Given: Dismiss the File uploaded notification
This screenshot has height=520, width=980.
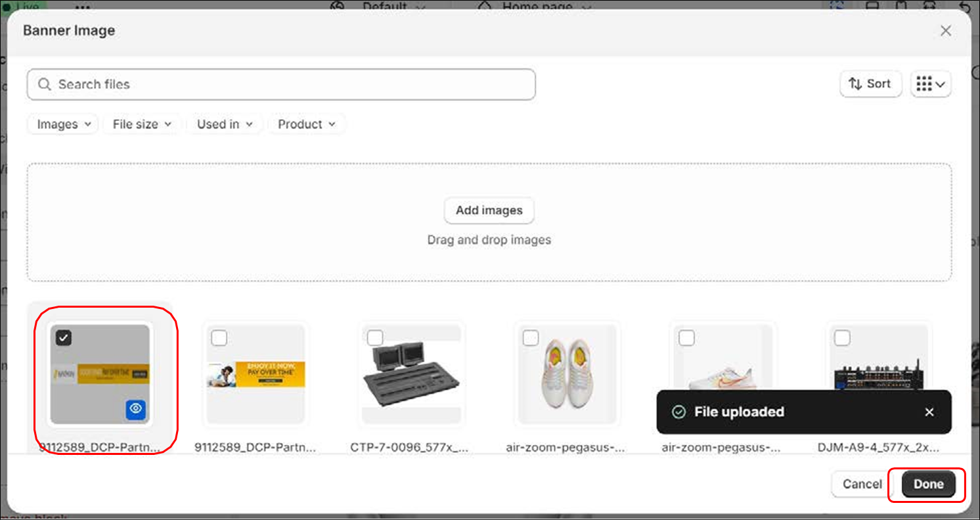Looking at the screenshot, I should tap(929, 412).
